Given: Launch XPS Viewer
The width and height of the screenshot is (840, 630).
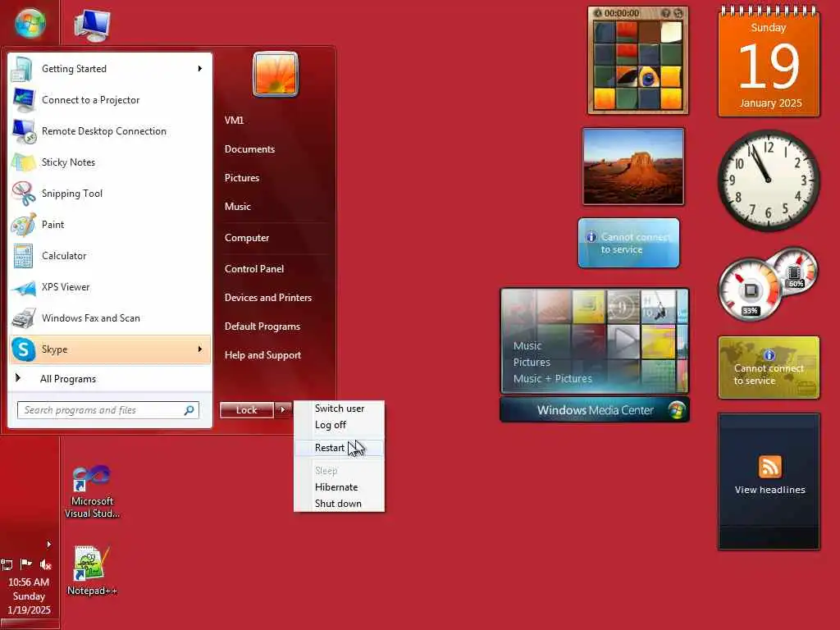Looking at the screenshot, I should click(x=110, y=286).
